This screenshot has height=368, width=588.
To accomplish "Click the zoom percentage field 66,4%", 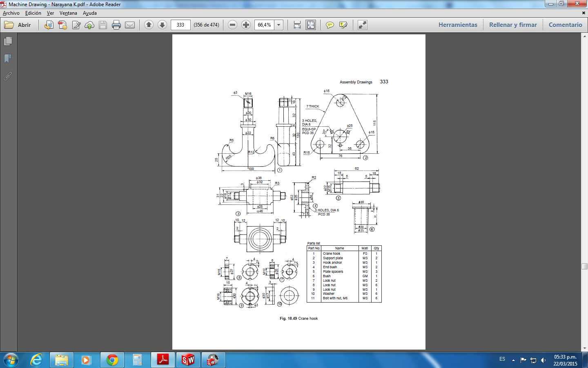I will (265, 25).
